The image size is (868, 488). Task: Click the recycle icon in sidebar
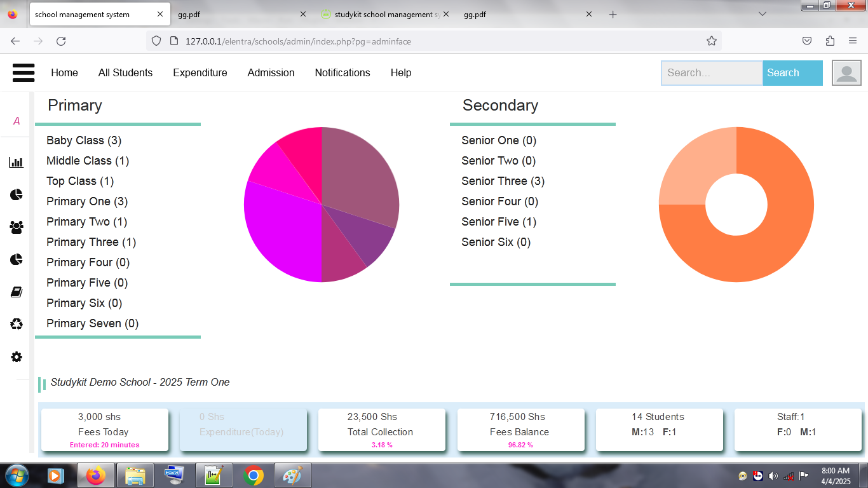(16, 324)
